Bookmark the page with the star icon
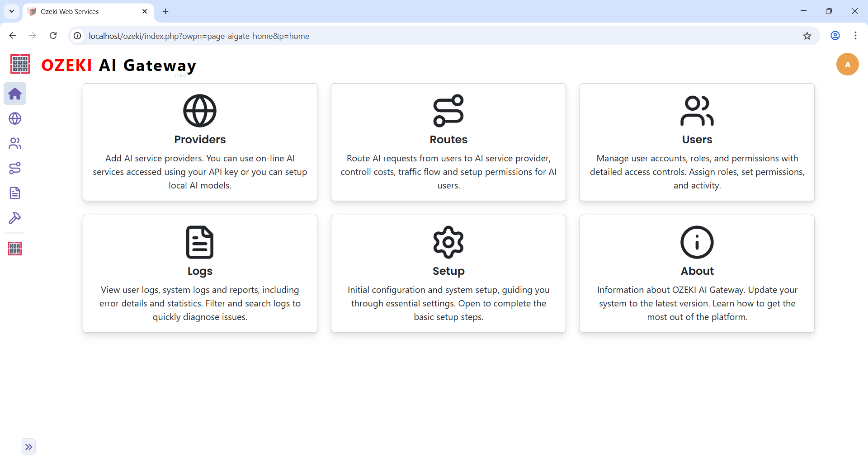The width and height of the screenshot is (868, 461). [807, 36]
